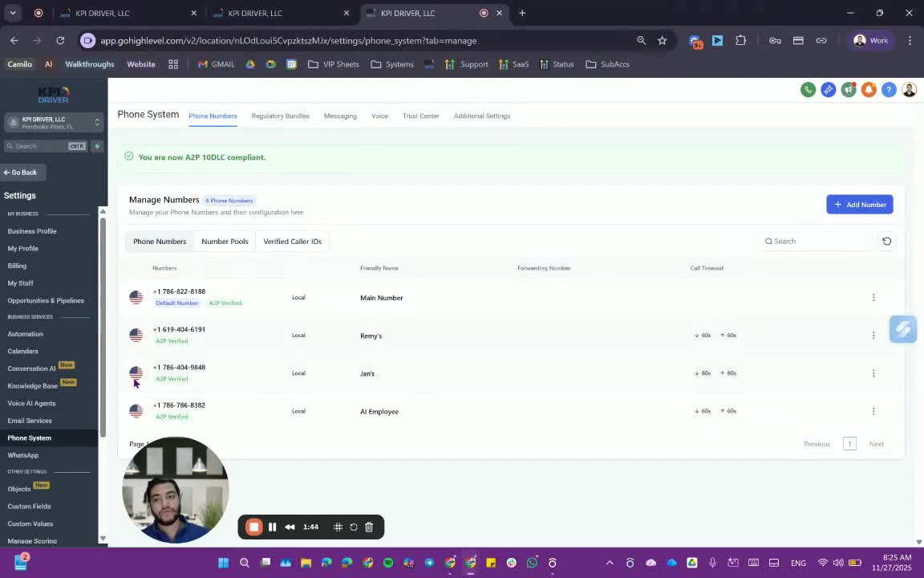This screenshot has height=578, width=924.
Task: Open the browser extensions puzzle icon
Action: coord(740,40)
